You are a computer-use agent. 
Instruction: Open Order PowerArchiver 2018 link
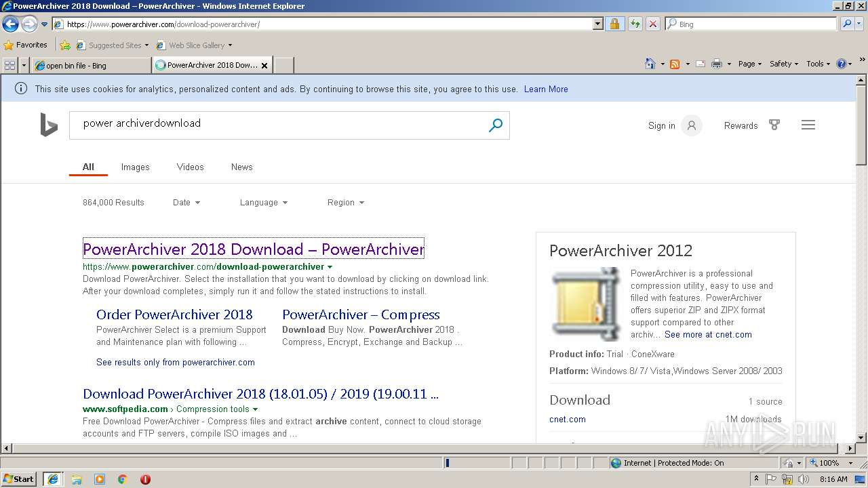tap(174, 314)
